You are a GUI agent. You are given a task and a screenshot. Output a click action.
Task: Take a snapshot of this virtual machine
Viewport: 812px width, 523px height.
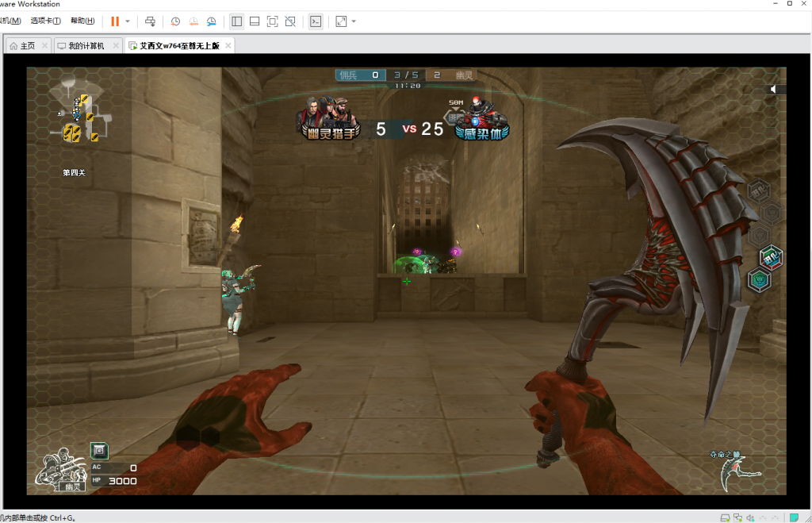pyautogui.click(x=175, y=21)
